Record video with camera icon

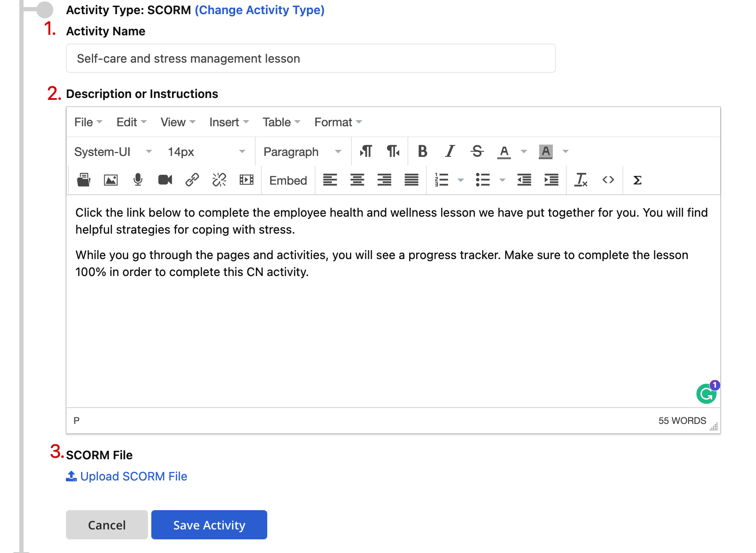[165, 180]
